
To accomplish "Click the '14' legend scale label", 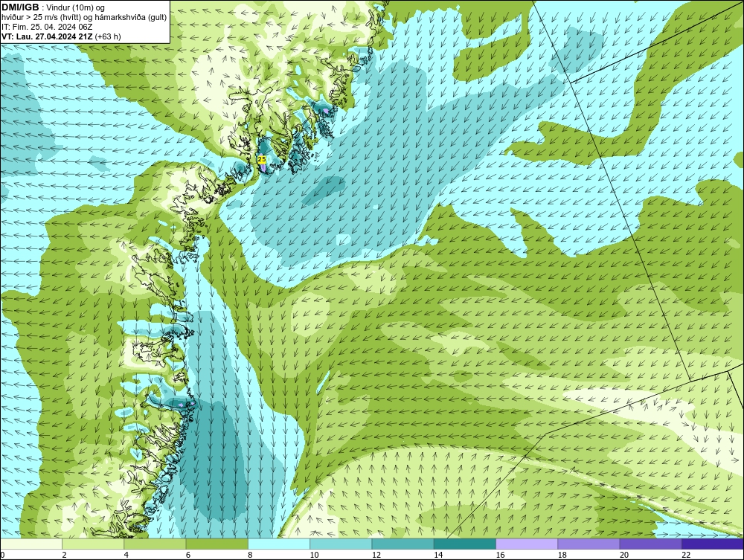I will coord(438,556).
